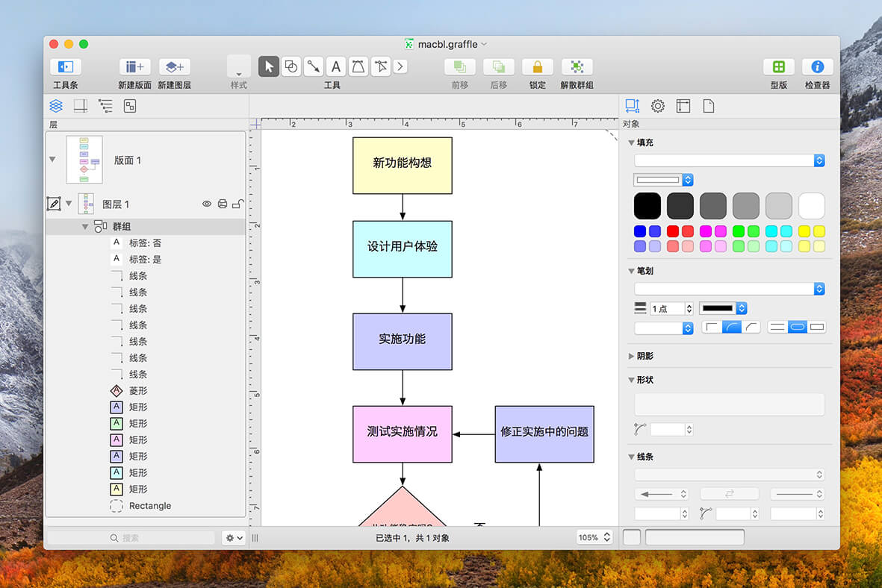The height and width of the screenshot is (588, 882).
Task: Pick the black fill color swatch
Action: [x=647, y=206]
